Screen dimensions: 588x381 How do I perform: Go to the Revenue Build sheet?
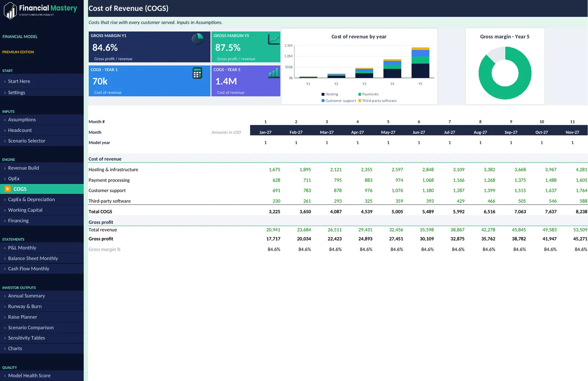tap(42, 168)
